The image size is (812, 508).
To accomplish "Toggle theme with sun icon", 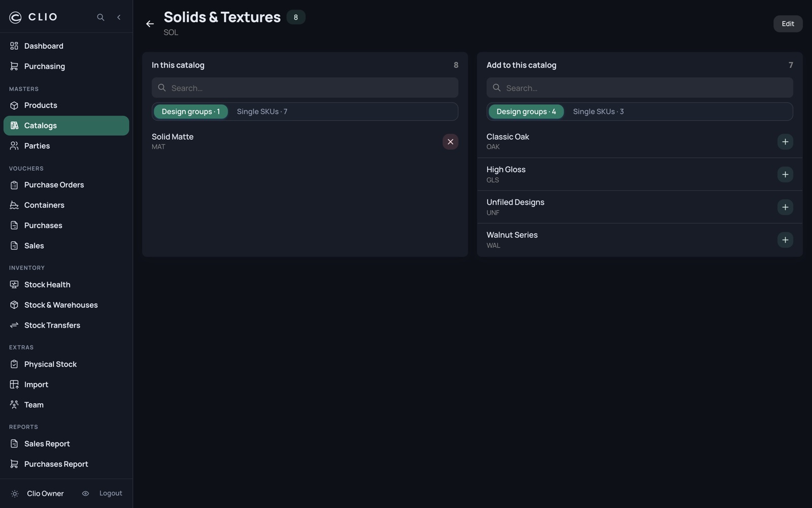I will tap(15, 494).
